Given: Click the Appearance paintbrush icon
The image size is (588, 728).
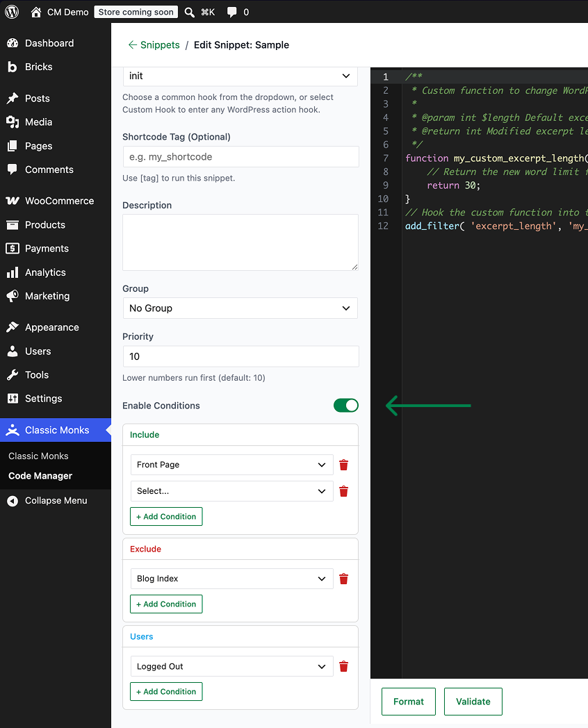Looking at the screenshot, I should pos(13,327).
